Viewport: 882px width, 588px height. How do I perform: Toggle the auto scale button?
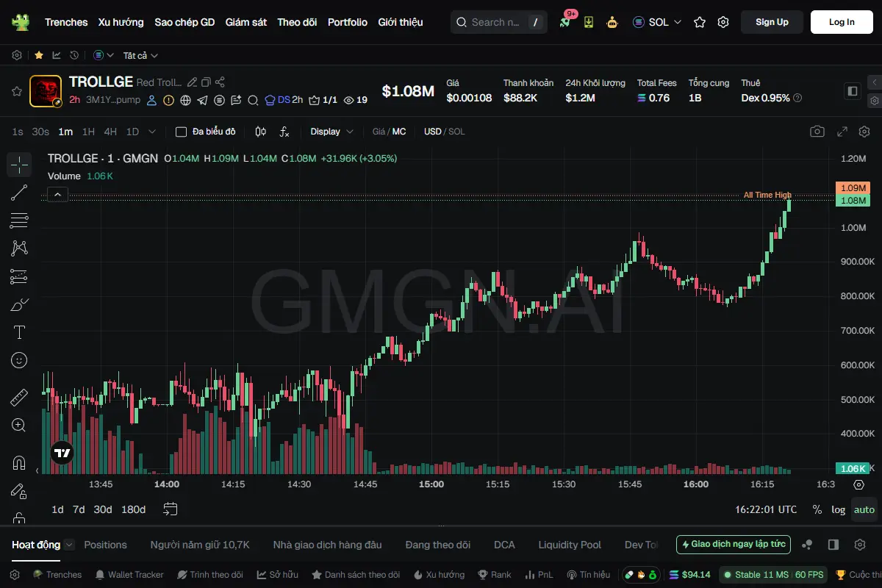click(864, 509)
